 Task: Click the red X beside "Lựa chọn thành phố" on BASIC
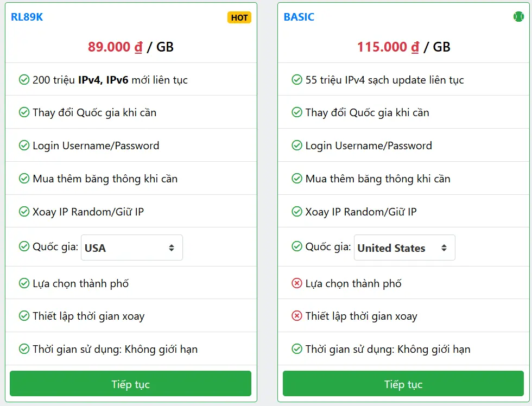coord(297,283)
